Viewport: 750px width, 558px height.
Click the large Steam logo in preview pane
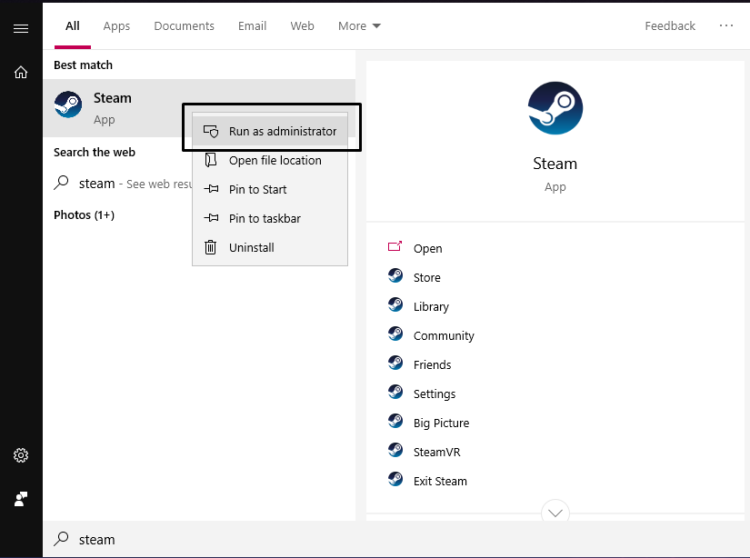tap(555, 108)
